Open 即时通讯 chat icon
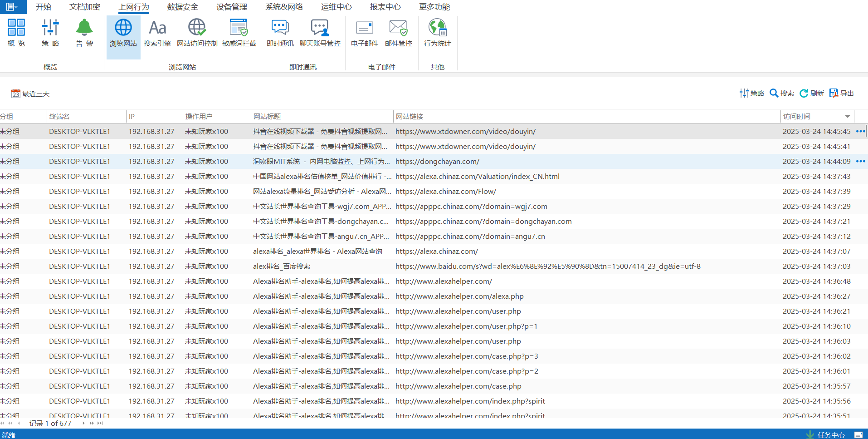Screen dimensions: 868x439 point(280,33)
